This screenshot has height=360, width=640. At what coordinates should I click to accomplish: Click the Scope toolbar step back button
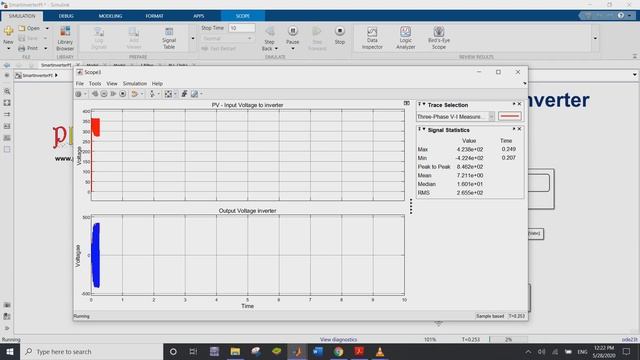95,94
